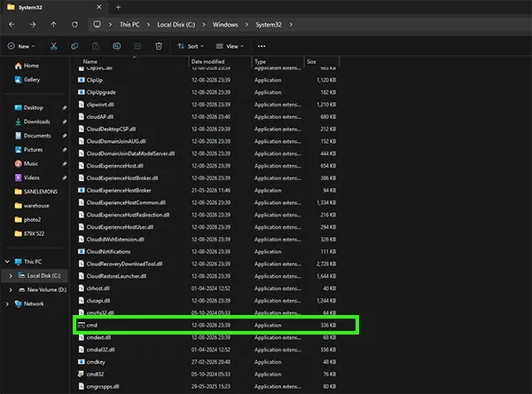The height and width of the screenshot is (394, 532).
Task: Select CloudRestoreLauncher.dll file
Action: coord(207,276)
